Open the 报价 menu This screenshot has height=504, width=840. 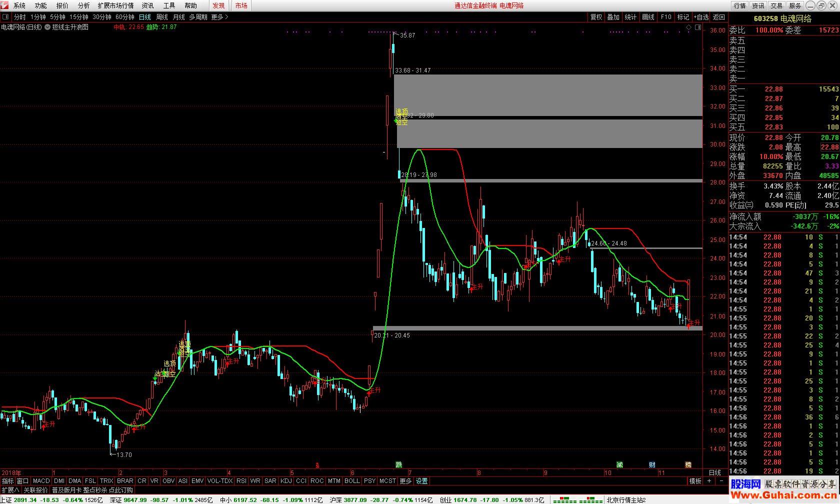tap(62, 5)
